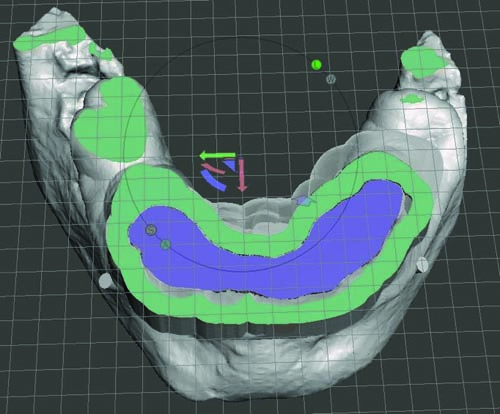Click the grey circular handle on arc
The width and height of the screenshot is (500, 414).
pos(151,229)
